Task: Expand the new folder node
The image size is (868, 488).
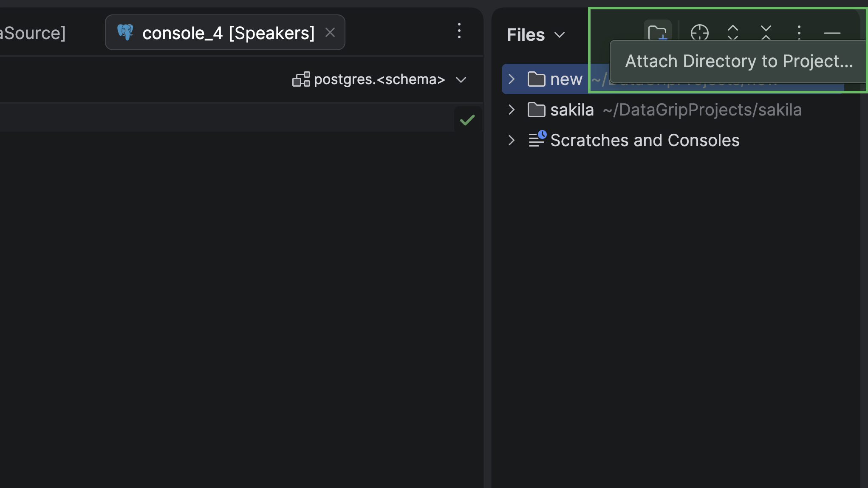Action: [x=512, y=79]
